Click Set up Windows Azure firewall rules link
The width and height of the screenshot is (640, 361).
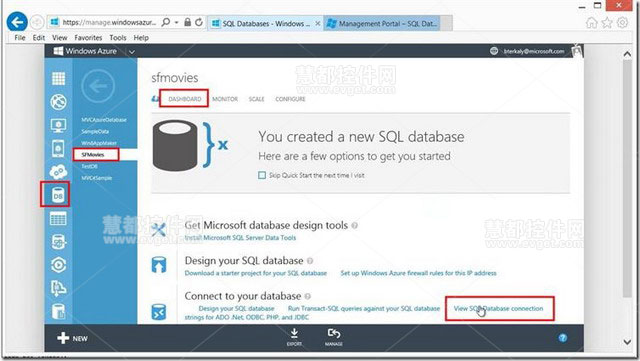418,273
